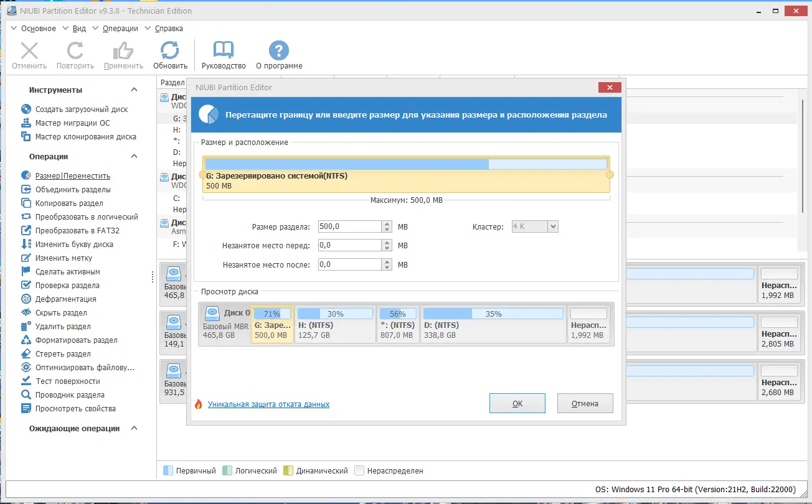Image resolution: width=812 pixels, height=504 pixels.
Task: Click the Refresh (Обновить) toolbar icon
Action: (170, 50)
